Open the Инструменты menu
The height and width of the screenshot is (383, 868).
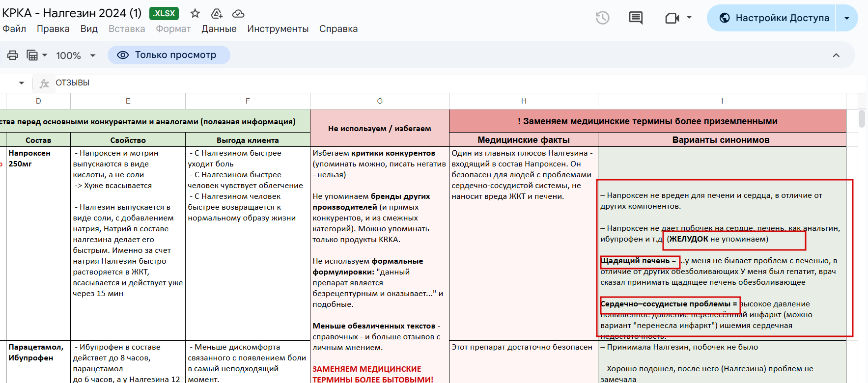coord(278,29)
